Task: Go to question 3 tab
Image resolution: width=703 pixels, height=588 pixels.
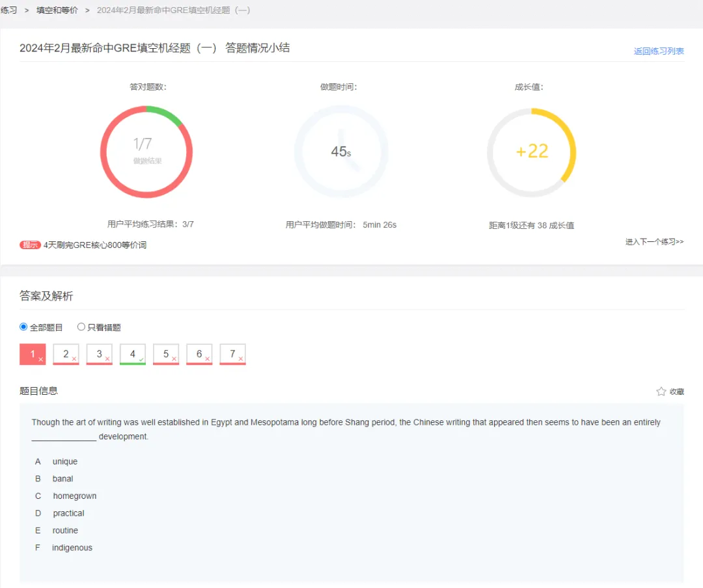Action: pyautogui.click(x=100, y=354)
